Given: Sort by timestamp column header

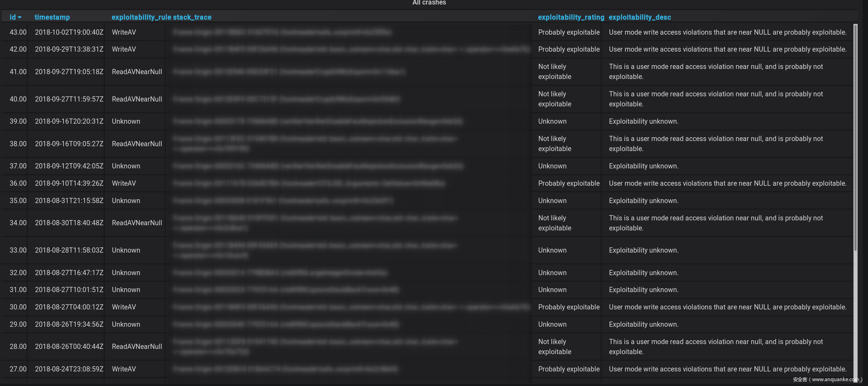Looking at the screenshot, I should point(52,17).
